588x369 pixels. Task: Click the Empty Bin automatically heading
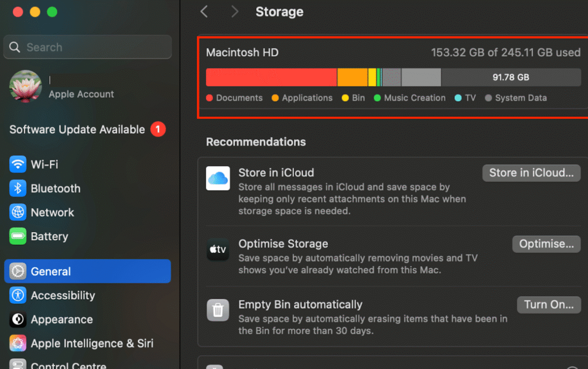(300, 305)
